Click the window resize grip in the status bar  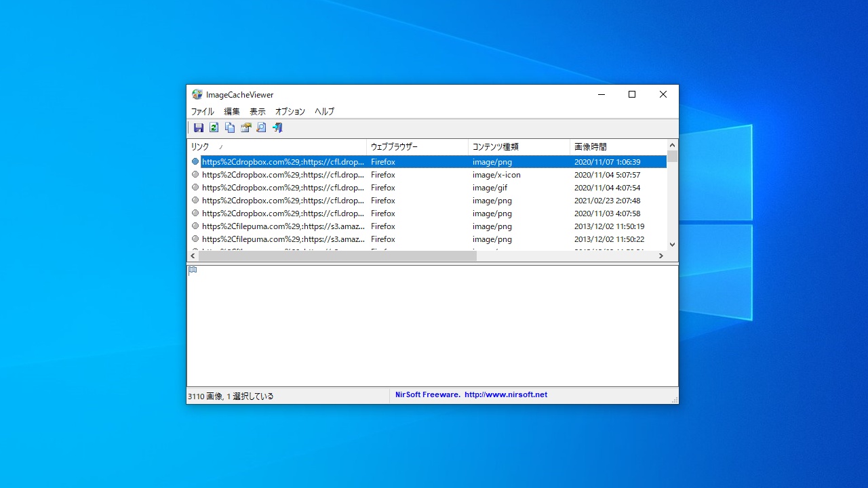(674, 400)
